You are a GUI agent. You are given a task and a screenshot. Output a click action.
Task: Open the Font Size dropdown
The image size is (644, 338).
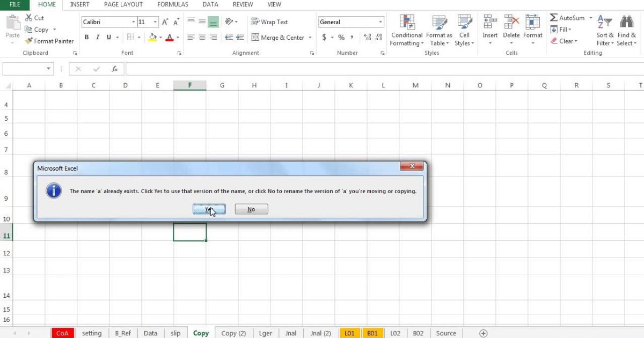click(155, 21)
